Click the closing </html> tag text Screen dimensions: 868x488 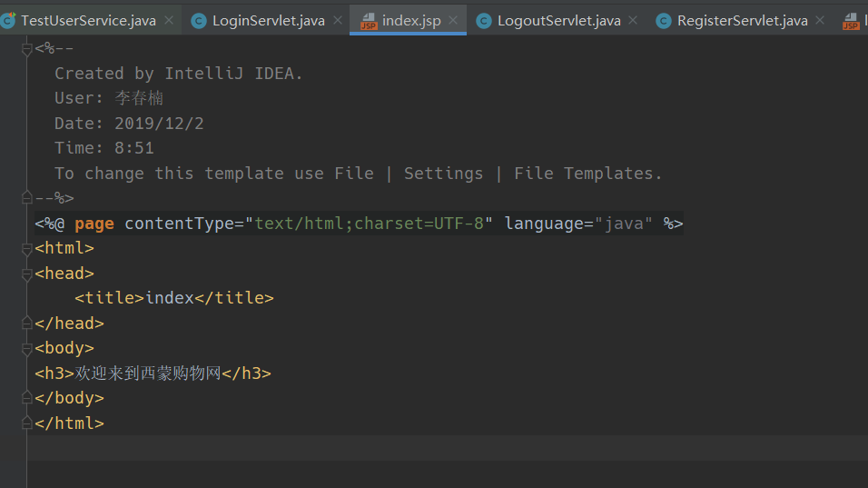click(69, 423)
